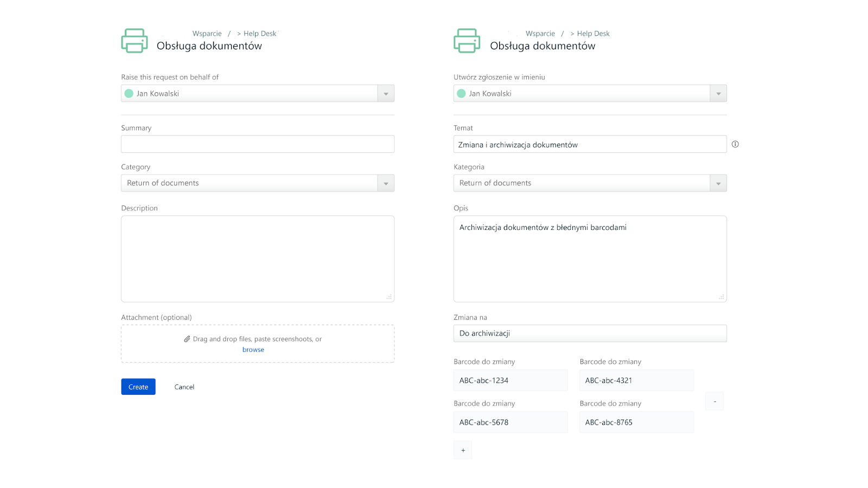Screen dimensions: 868x488
Task: Click the browse link for attachments
Action: [x=253, y=350]
